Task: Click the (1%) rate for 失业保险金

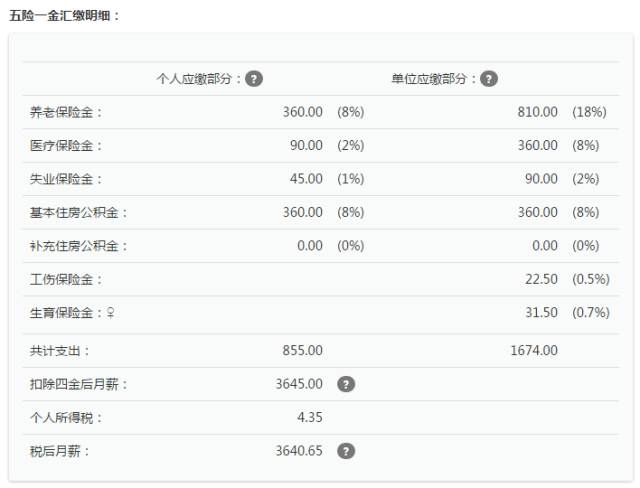Action: [351, 179]
